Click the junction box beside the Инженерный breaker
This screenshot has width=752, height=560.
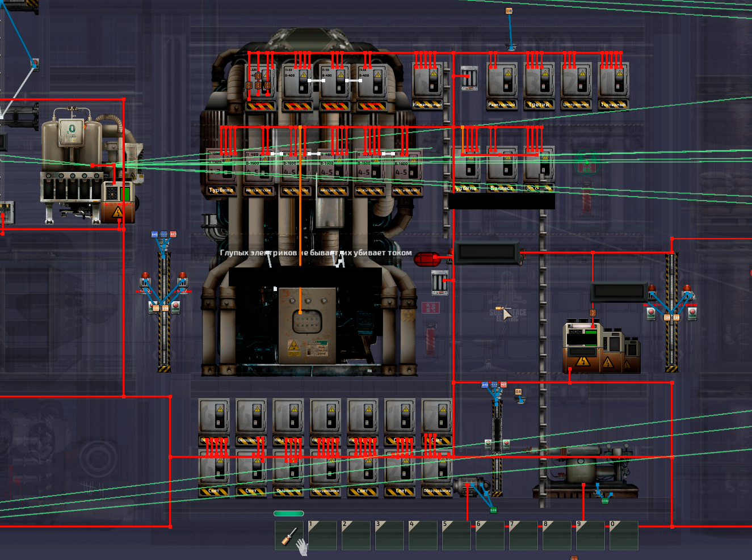coord(469,78)
